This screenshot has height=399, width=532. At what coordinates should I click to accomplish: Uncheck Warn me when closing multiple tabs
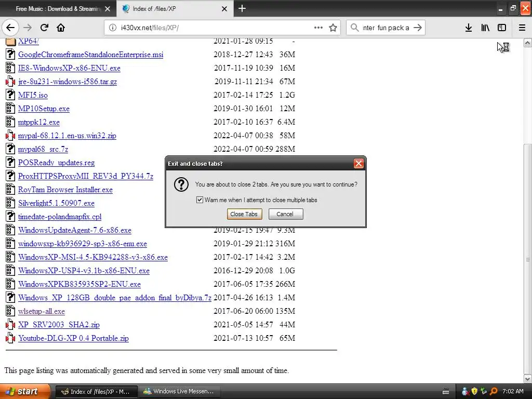(199, 200)
